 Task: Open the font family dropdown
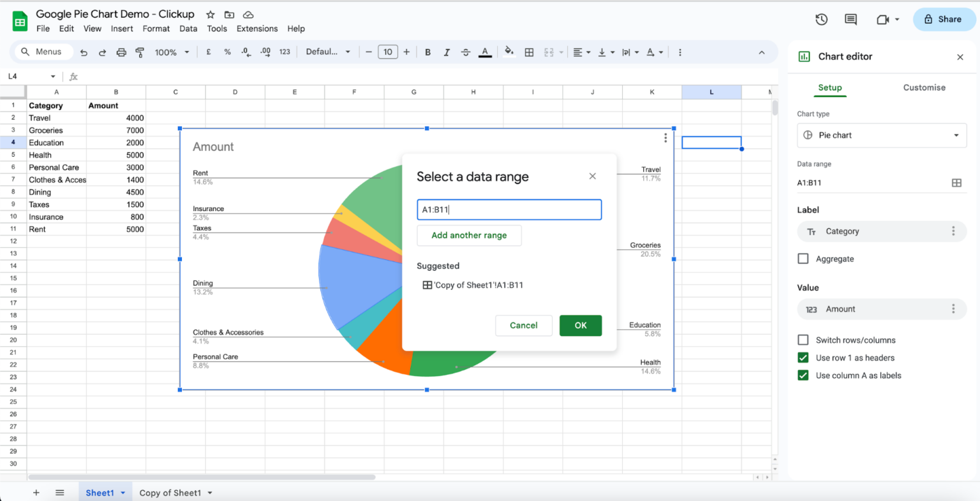point(327,52)
